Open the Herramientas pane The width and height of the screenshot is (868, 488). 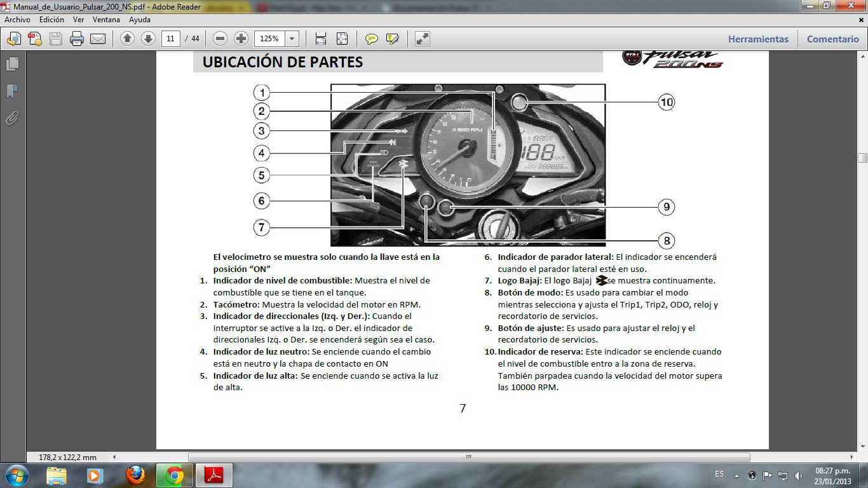(x=758, y=39)
